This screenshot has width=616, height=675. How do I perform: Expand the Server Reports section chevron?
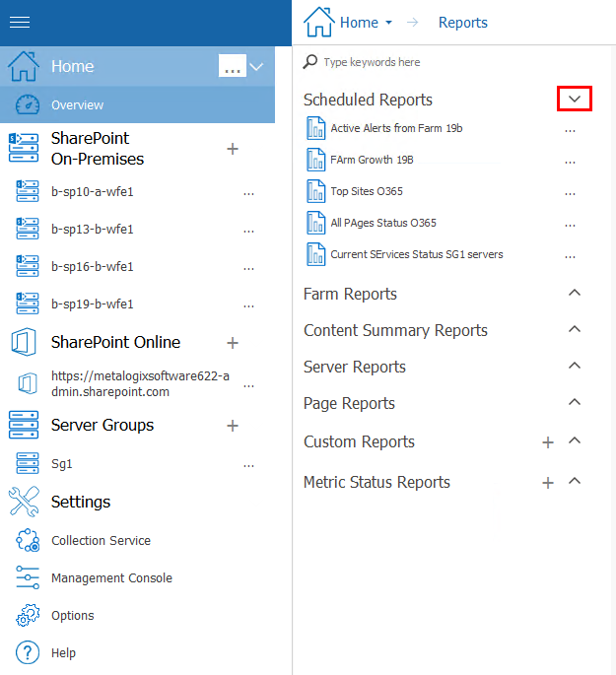tap(575, 366)
